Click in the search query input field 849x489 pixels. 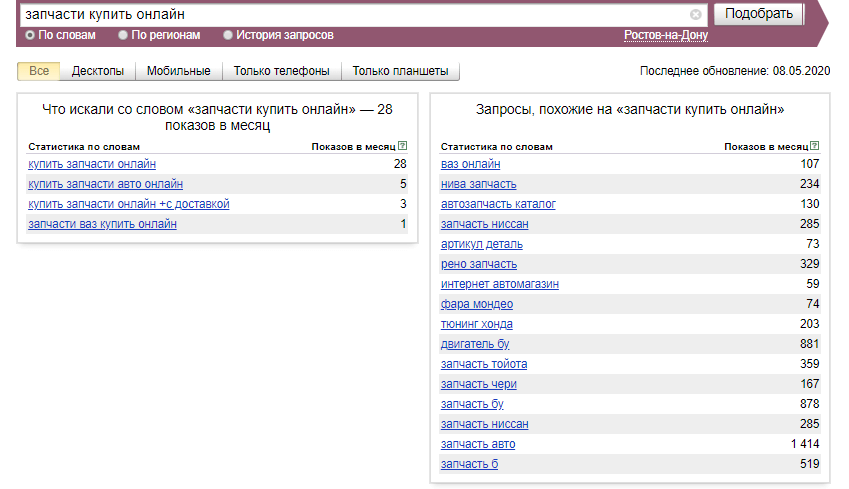pyautogui.click(x=350, y=15)
